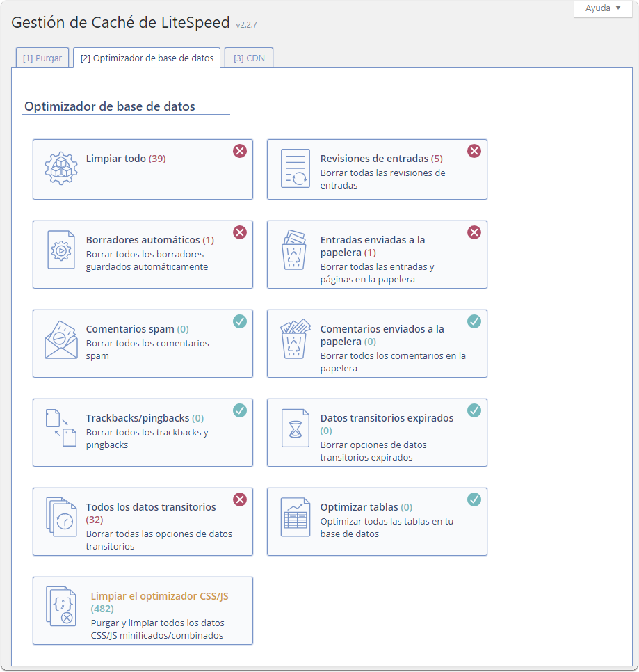Click the Limpiar todo (39) link
Image resolution: width=639 pixels, height=672 pixels.
pyautogui.click(x=126, y=159)
